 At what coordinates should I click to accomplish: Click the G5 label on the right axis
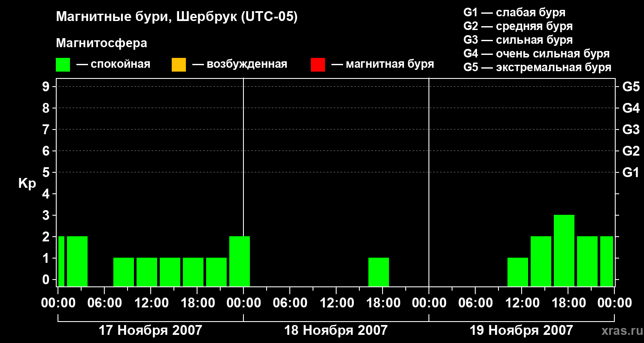[631, 87]
